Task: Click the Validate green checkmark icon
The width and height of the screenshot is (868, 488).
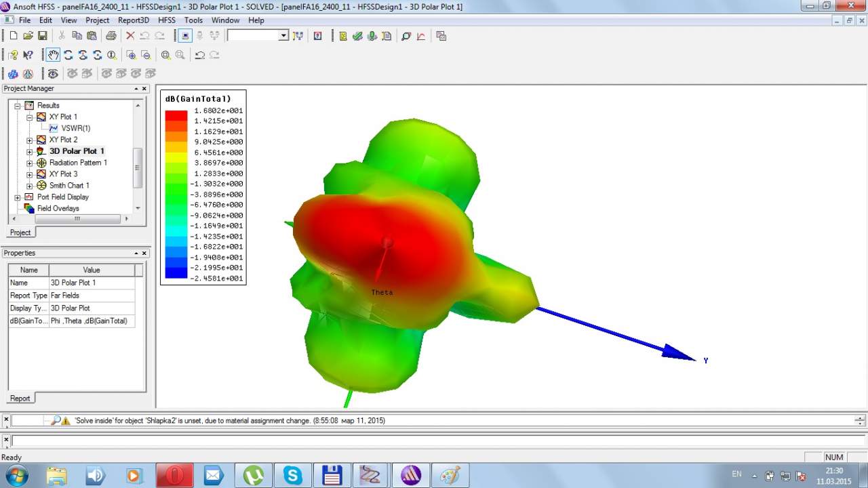Action: tap(357, 36)
